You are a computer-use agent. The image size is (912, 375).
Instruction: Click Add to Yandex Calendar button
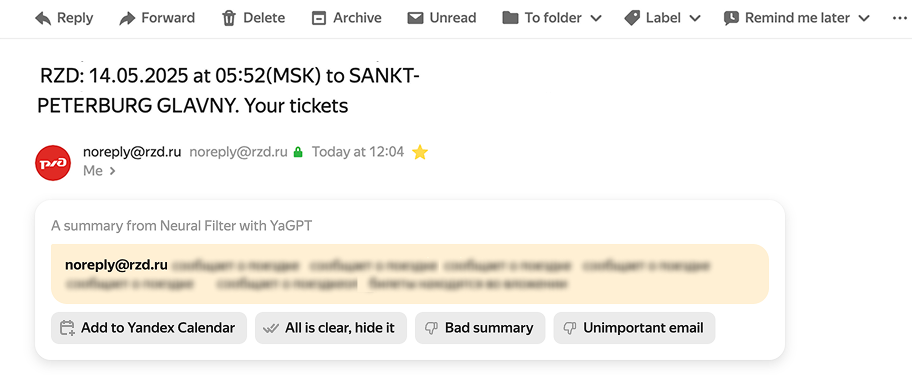point(149,328)
